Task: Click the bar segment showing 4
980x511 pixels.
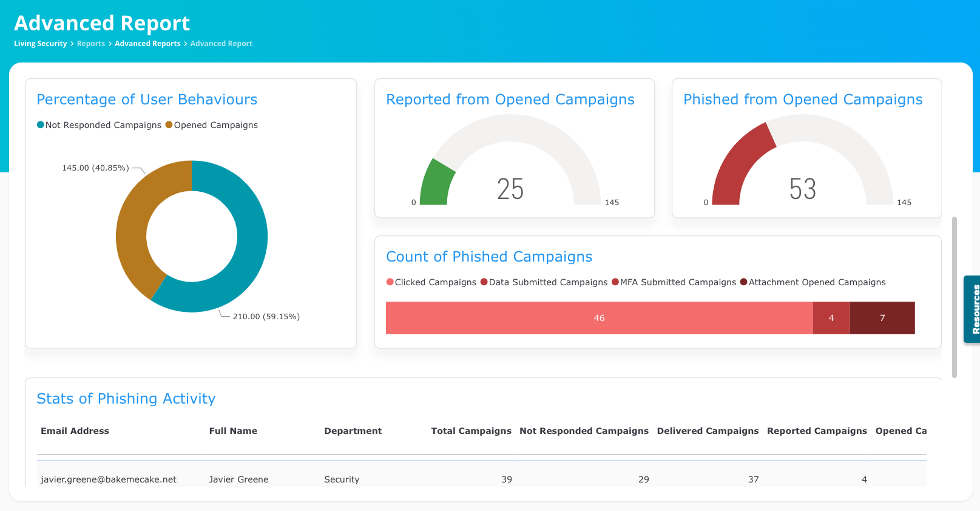Action: click(x=831, y=318)
